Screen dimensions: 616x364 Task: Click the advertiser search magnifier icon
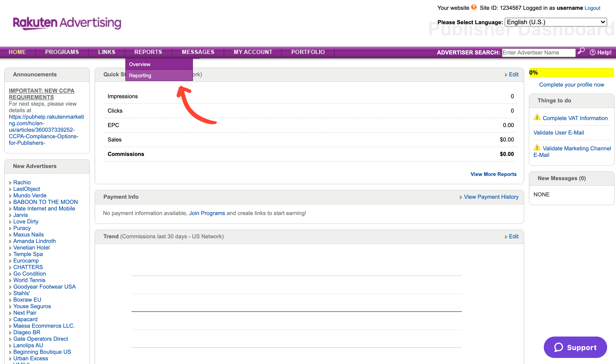click(581, 51)
